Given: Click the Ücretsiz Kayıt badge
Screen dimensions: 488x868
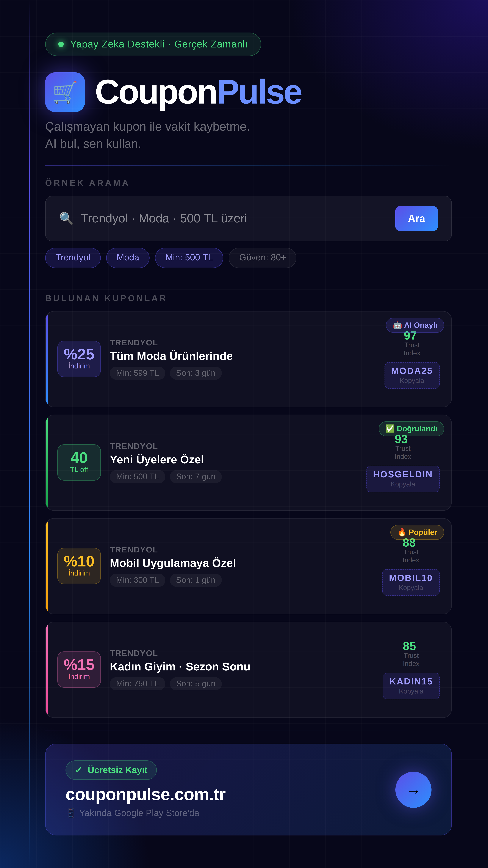Looking at the screenshot, I should [111, 770].
